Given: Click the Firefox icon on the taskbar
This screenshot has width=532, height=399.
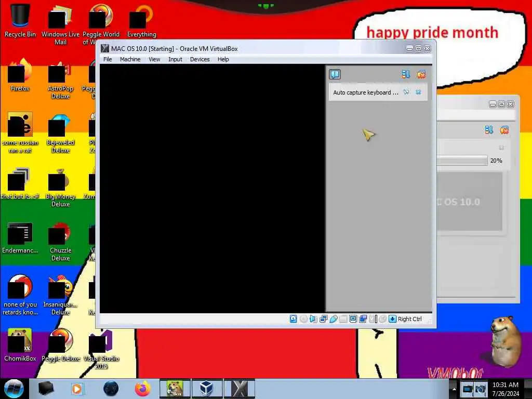Looking at the screenshot, I should (x=143, y=389).
